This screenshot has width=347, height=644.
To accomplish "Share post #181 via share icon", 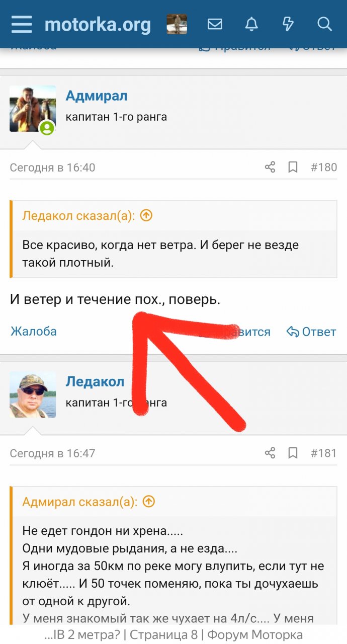I will click(x=270, y=453).
